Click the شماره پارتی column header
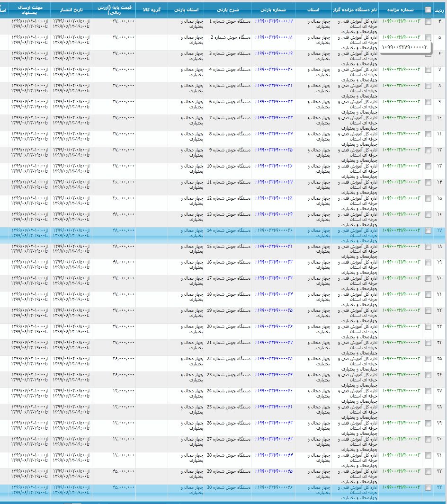The image size is (447, 504). [274, 9]
